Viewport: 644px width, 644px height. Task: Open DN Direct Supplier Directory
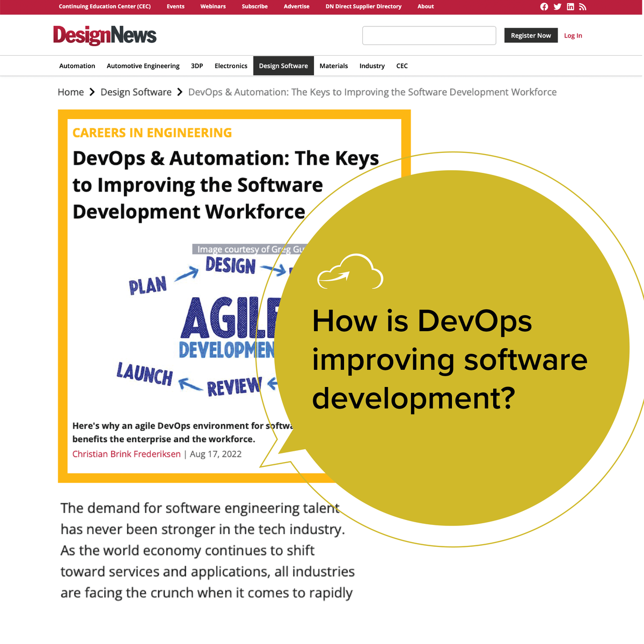[x=363, y=6]
